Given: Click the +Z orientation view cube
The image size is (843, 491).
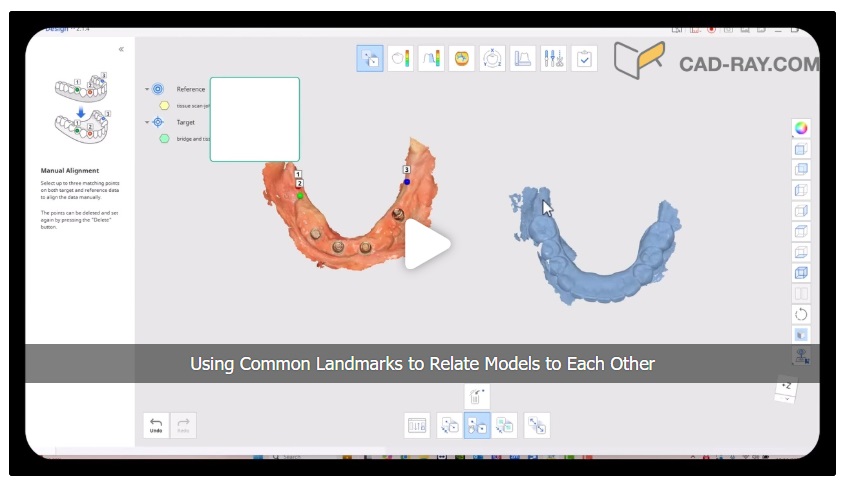Looking at the screenshot, I should [788, 387].
